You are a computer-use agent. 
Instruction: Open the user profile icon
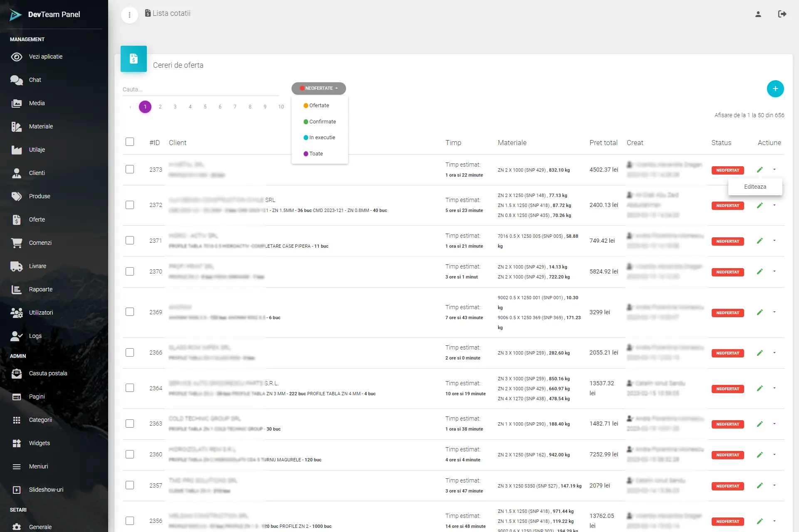point(758,14)
